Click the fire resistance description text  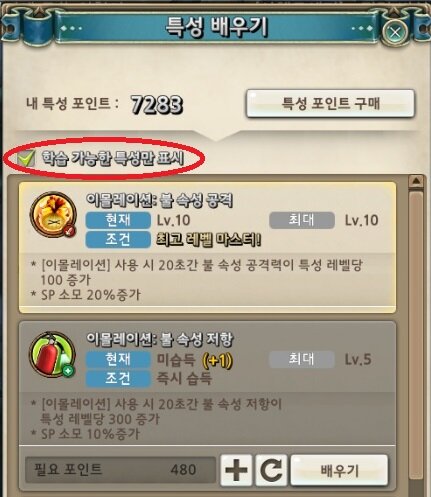157,419
